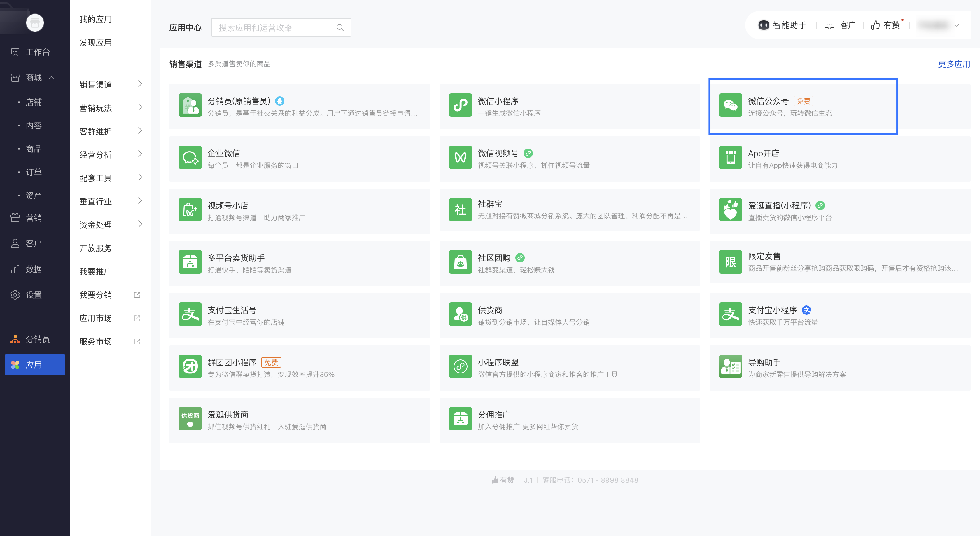Image resolution: width=980 pixels, height=536 pixels.
Task: Open 发现应用 page
Action: coord(95,43)
